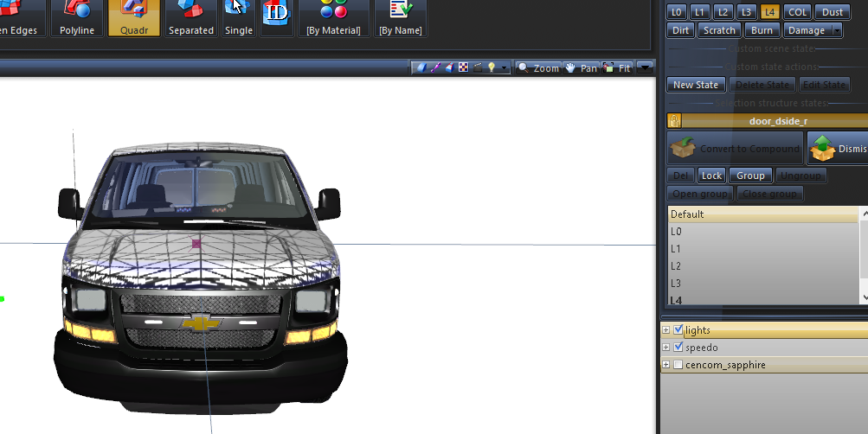Click the Ungroup button
The width and height of the screenshot is (868, 434).
(x=801, y=176)
